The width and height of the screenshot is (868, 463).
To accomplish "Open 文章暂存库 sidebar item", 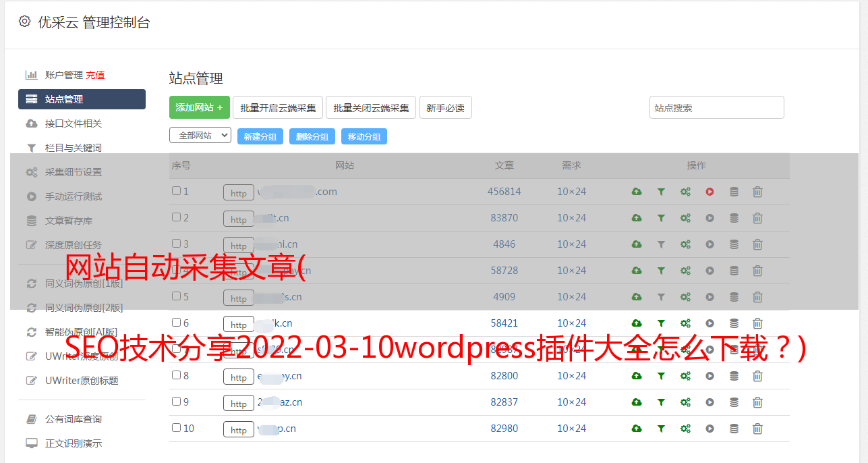I will [69, 221].
